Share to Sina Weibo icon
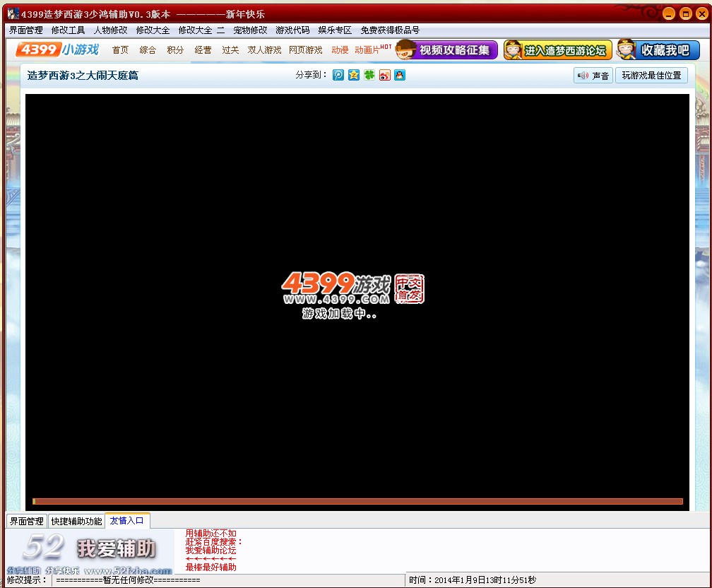712x588 pixels. point(384,75)
